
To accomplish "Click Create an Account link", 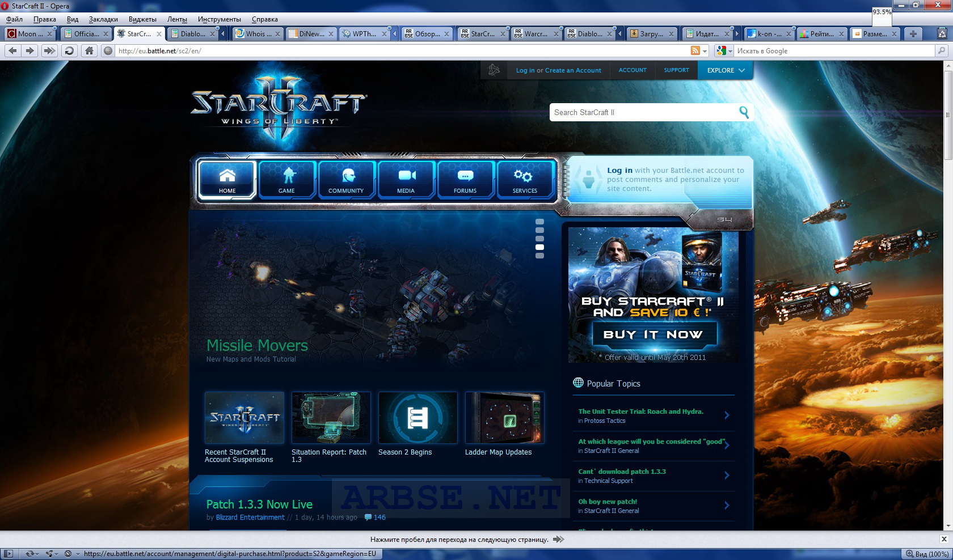I will point(573,70).
